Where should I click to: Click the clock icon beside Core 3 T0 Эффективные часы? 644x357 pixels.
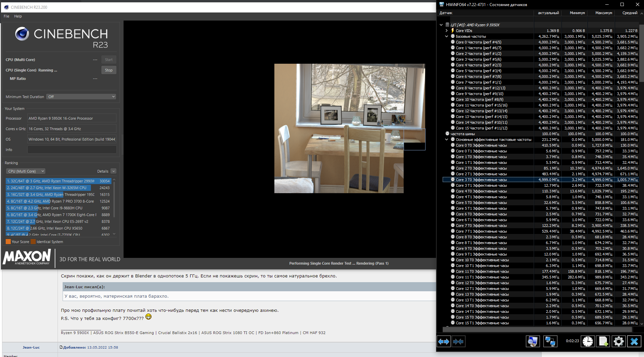tap(453, 179)
